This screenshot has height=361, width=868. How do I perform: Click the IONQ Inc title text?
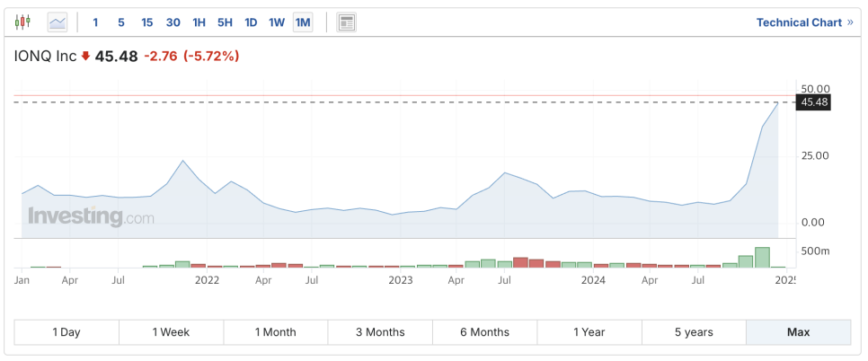(x=46, y=56)
